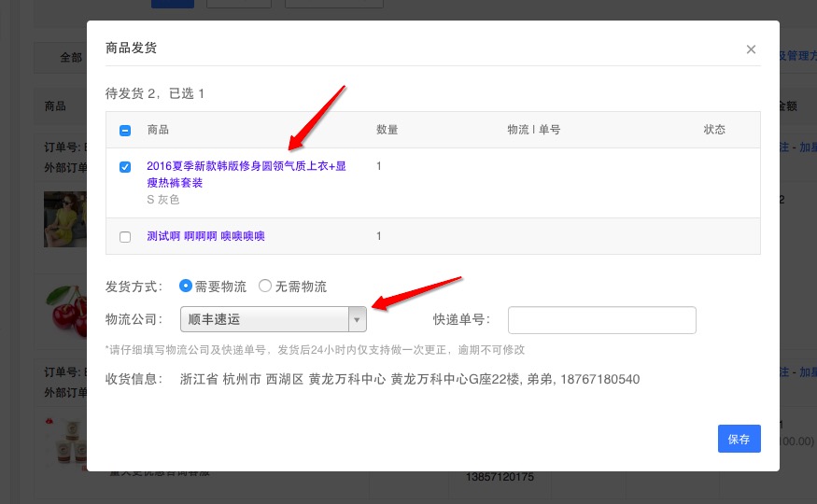Click the 全部 tab in background page
This screenshot has height=504, width=817.
(71, 57)
